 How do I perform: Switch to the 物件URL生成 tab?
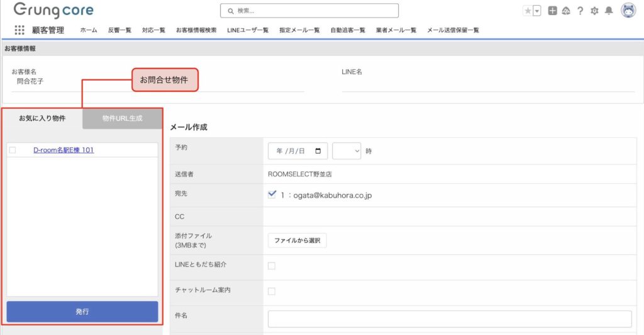[x=122, y=118]
